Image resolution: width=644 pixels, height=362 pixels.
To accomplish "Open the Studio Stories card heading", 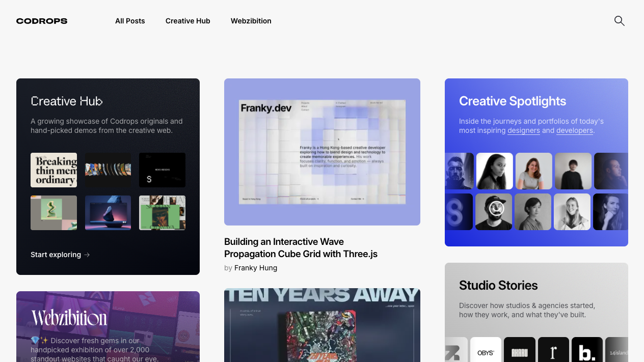I will (498, 285).
